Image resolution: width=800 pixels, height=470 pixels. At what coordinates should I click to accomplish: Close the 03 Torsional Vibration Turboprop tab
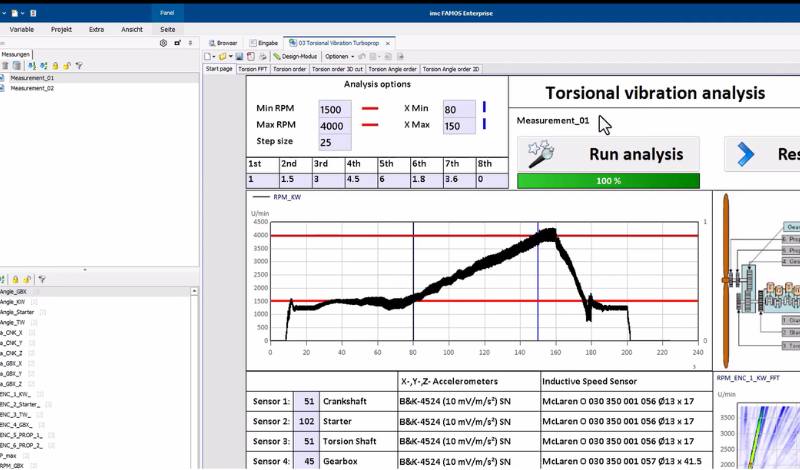click(x=387, y=43)
